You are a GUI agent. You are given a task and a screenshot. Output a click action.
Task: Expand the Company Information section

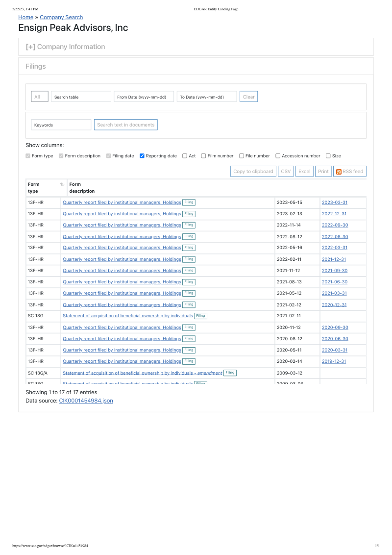[66, 47]
